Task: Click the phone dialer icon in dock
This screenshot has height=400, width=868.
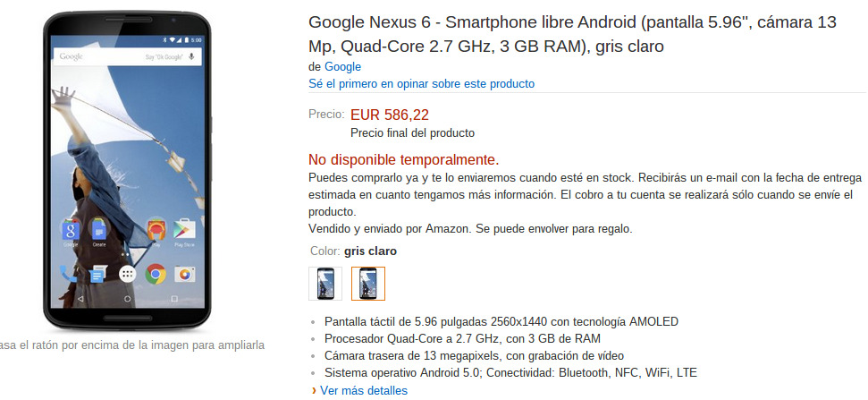Action: [x=69, y=274]
